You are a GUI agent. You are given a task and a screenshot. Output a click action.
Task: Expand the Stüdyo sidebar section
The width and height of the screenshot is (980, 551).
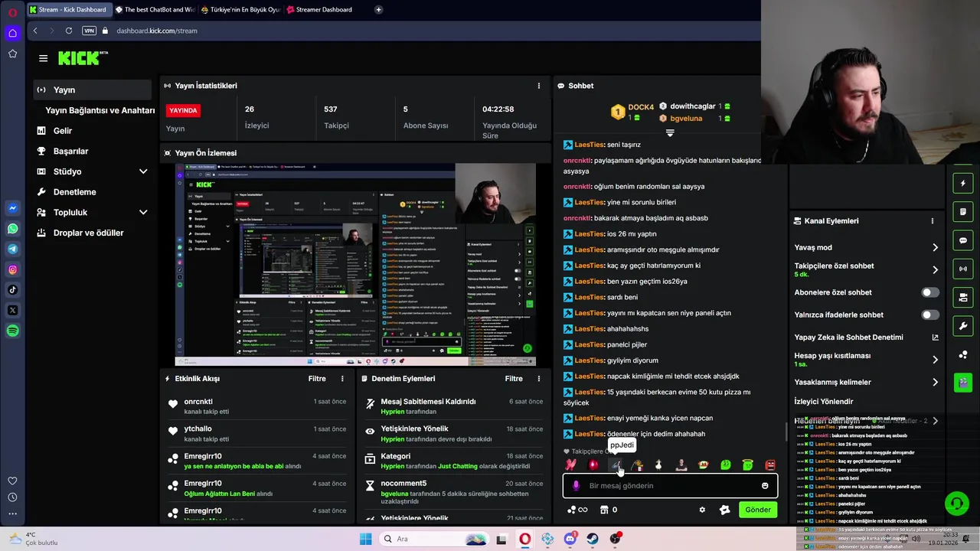143,171
